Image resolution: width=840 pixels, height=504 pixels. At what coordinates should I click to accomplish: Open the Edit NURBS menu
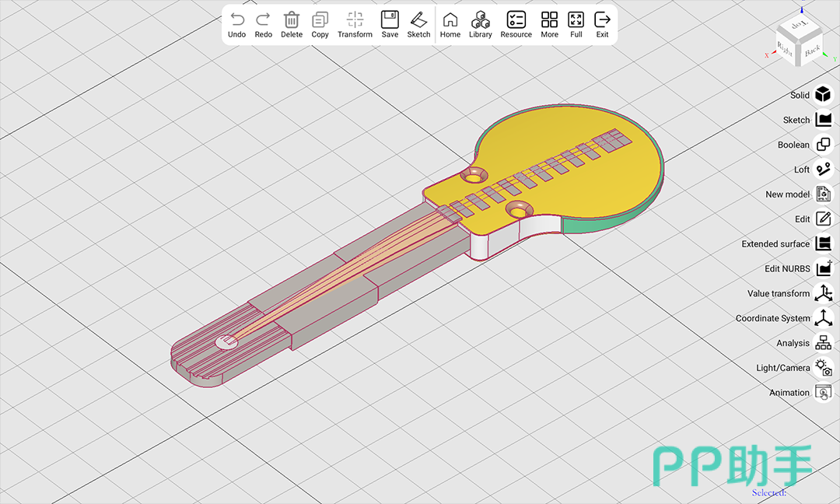(x=823, y=268)
